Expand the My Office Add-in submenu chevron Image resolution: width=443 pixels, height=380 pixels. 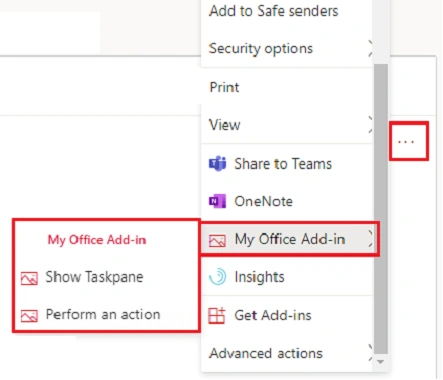[370, 239]
